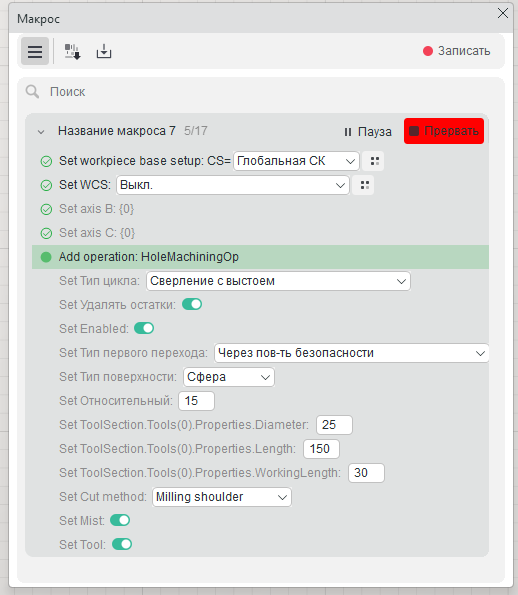Image resolution: width=518 pixels, height=595 pixels.
Task: Open the Milling shoulder cut method dropdown
Action: (x=222, y=497)
